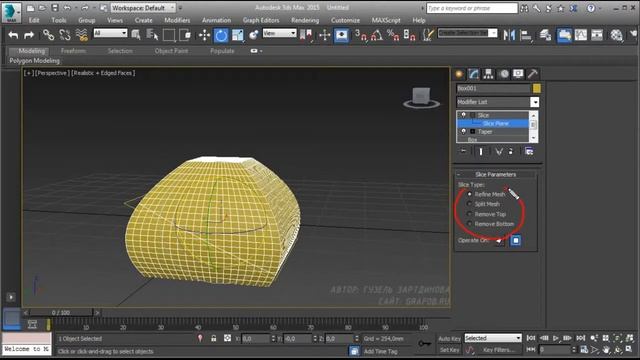Open the Motion command panel tab
Screen dimensions: 640x360
coord(504,74)
